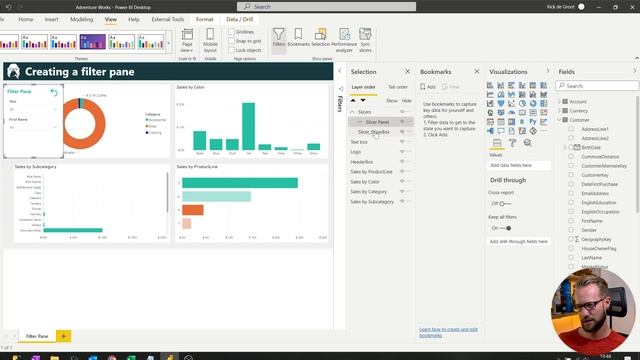640x360 pixels.
Task: Close the Bookmarks pane
Action: coord(477,71)
